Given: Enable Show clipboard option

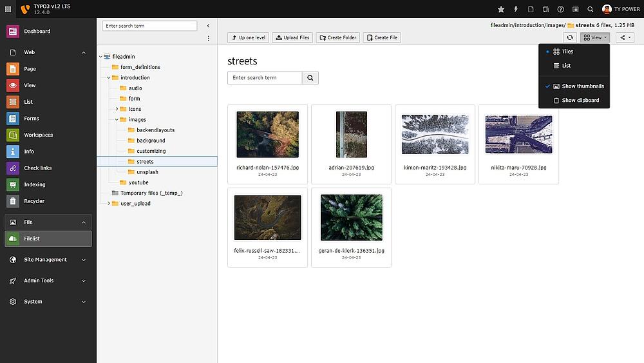Looking at the screenshot, I should (580, 101).
